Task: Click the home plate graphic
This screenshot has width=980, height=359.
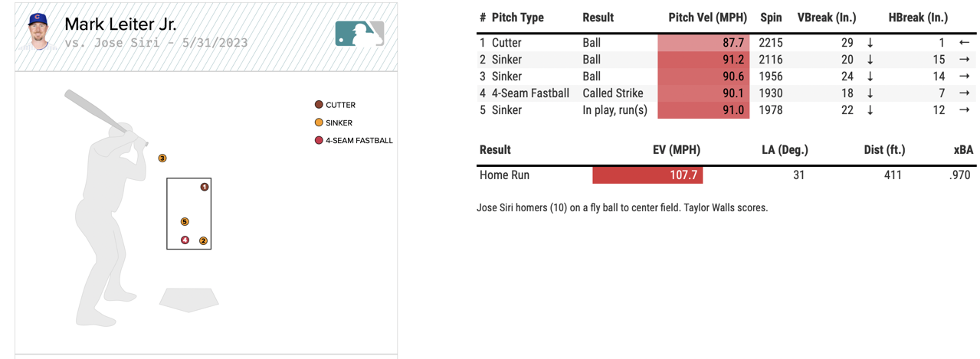Action: tap(188, 299)
